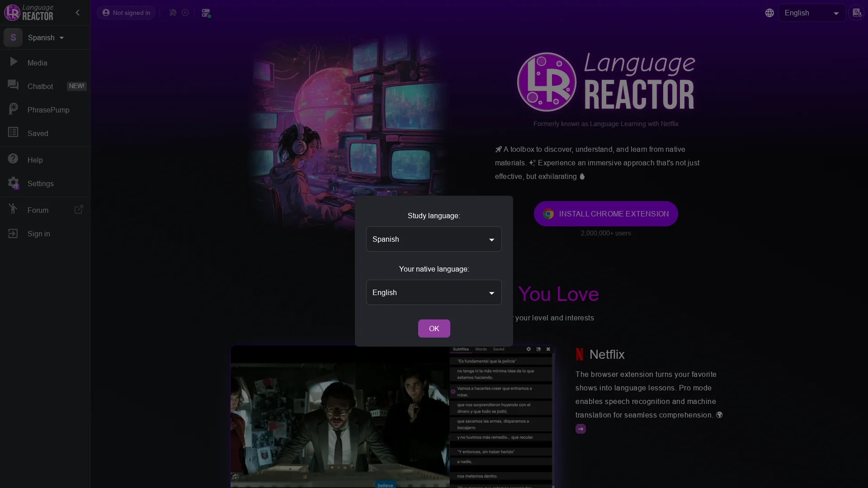
Task: Confirm language selection with OK button
Action: [434, 328]
